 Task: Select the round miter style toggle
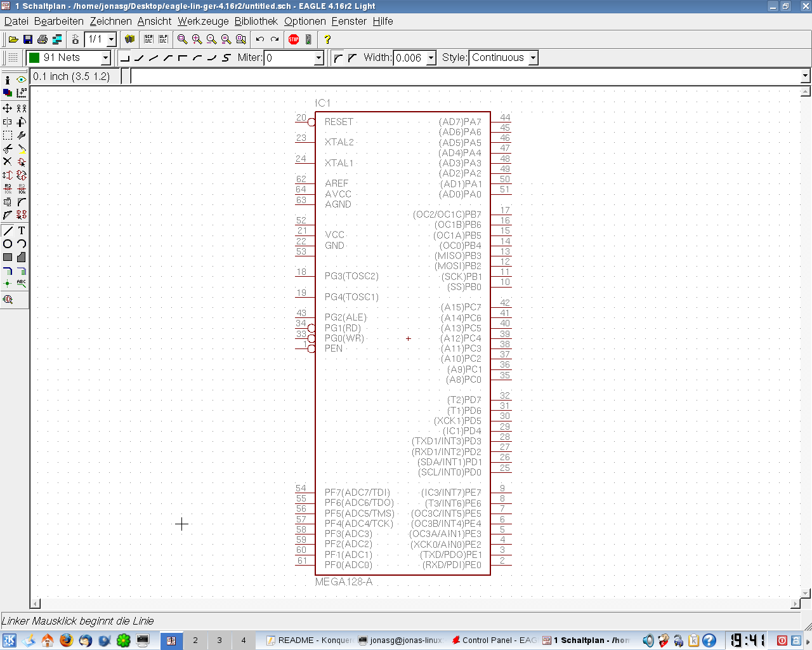click(x=337, y=58)
